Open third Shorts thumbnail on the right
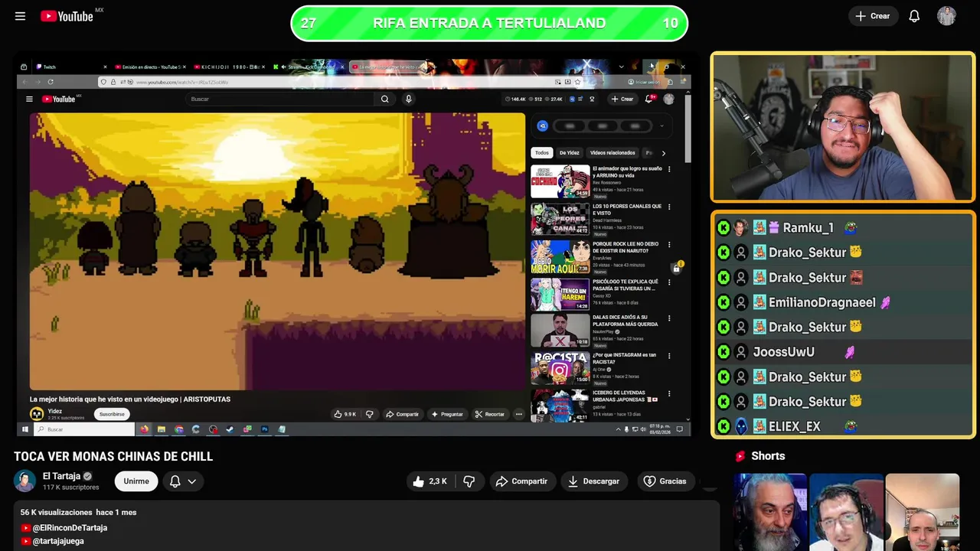 (922, 512)
